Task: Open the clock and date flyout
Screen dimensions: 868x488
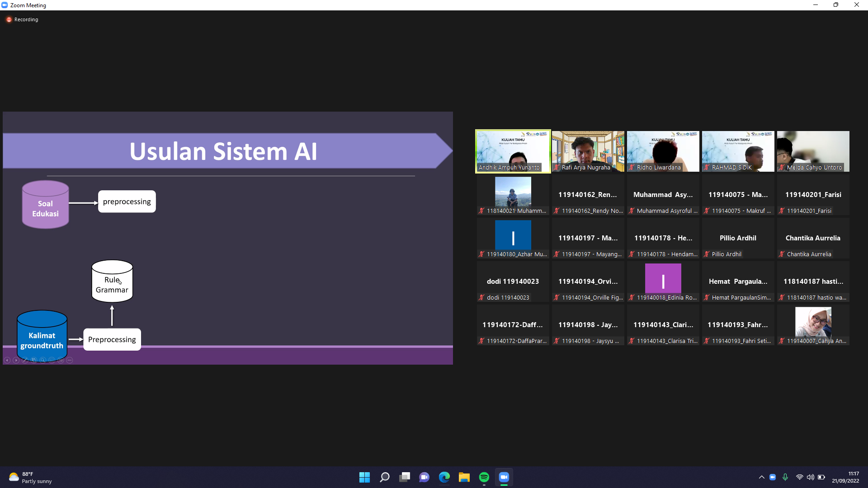Action: 845,477
